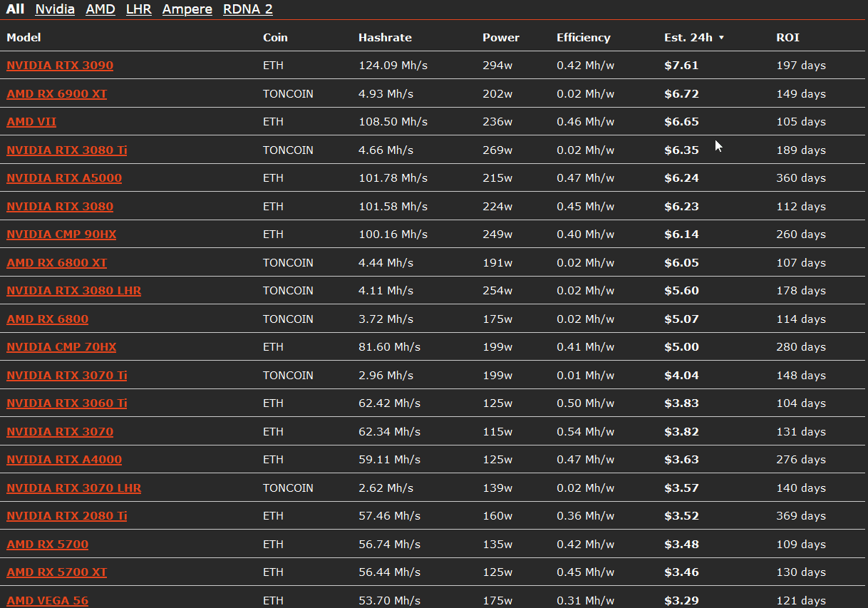Filter by LHR cards
The width and height of the screenshot is (868, 608).
pos(139,9)
